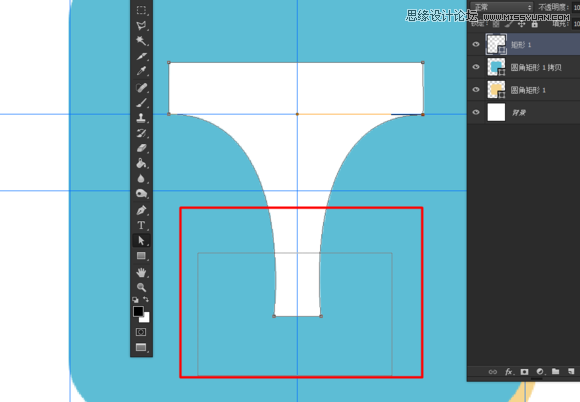The image size is (580, 402).
Task: Select the Rectangular Marquee tool
Action: [x=141, y=10]
